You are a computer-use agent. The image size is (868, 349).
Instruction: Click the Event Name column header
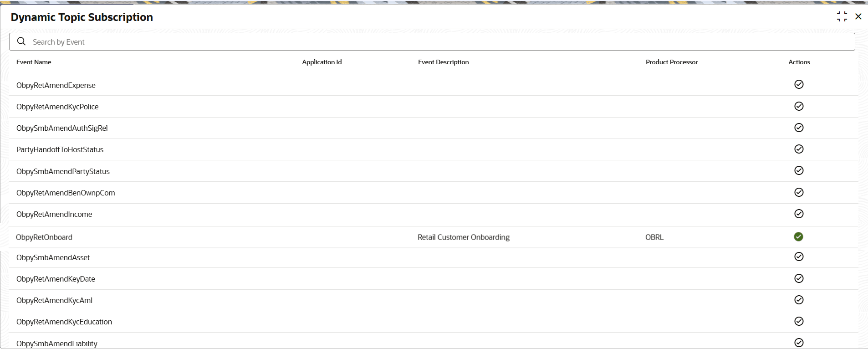coord(34,62)
